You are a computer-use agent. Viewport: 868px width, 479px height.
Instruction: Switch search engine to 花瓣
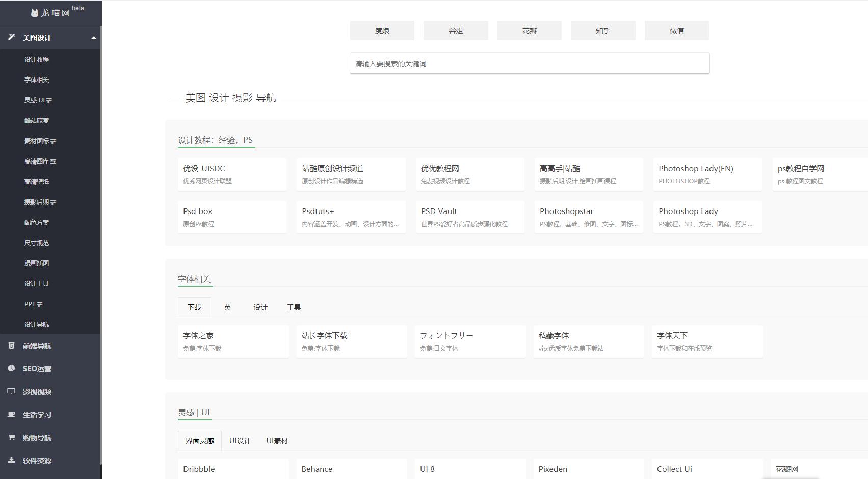529,30
